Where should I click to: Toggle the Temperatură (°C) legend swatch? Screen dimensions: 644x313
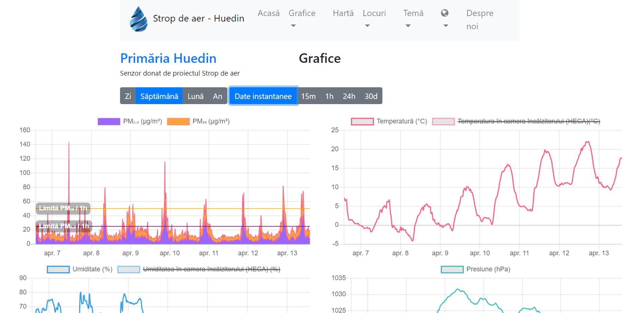[x=362, y=122]
